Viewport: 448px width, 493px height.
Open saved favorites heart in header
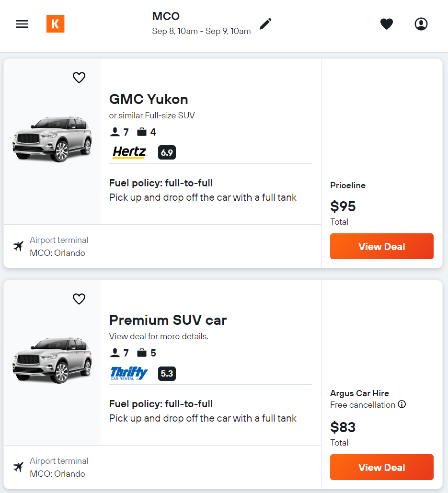tap(387, 24)
